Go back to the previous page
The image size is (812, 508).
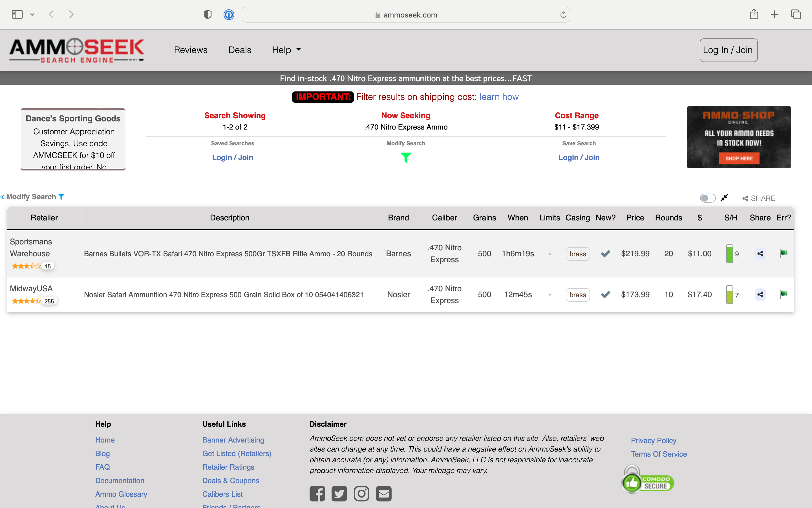[51, 14]
